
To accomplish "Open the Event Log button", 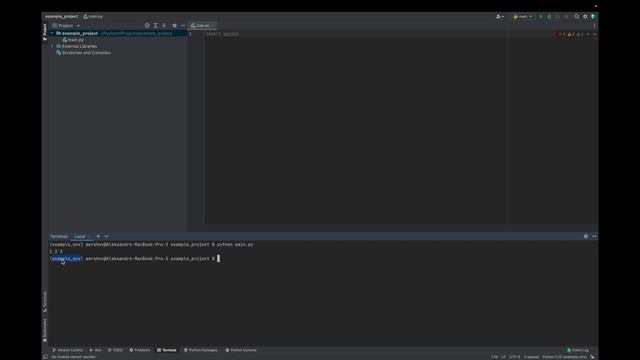I will [x=578, y=350].
